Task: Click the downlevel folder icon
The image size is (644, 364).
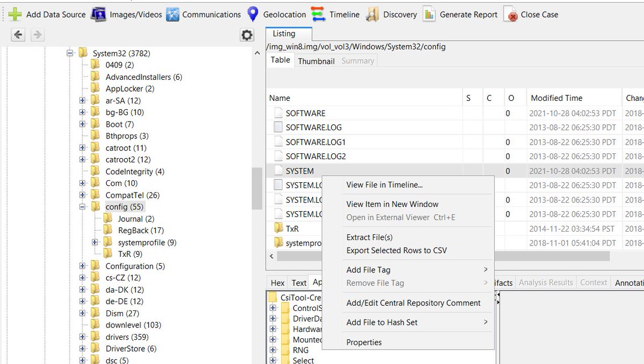Action: (96, 325)
